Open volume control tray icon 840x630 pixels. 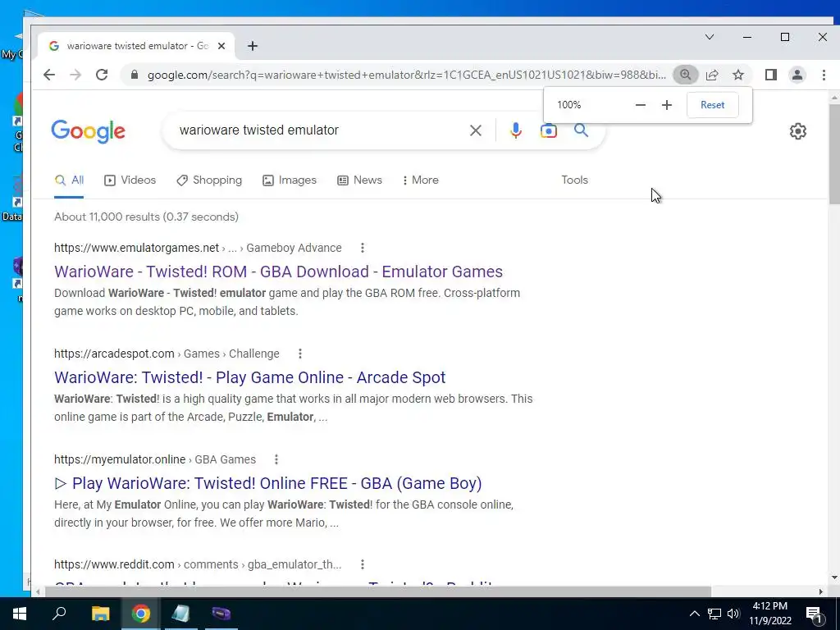click(733, 614)
